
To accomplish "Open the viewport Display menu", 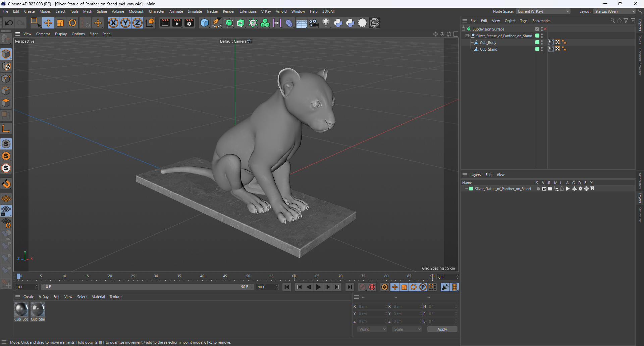I will [x=61, y=34].
